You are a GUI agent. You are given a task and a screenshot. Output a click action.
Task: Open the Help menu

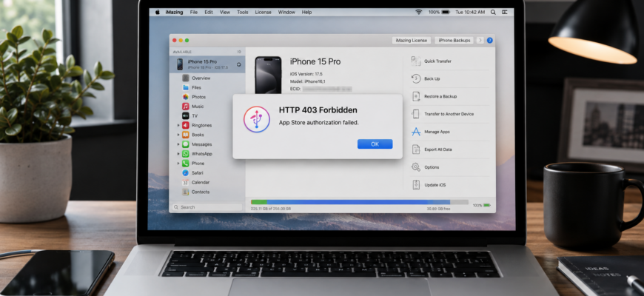point(306,13)
